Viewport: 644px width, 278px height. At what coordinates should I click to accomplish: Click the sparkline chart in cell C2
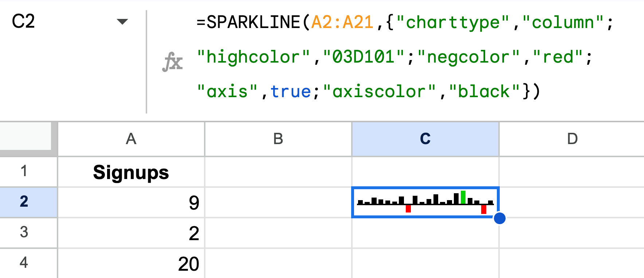(x=425, y=202)
